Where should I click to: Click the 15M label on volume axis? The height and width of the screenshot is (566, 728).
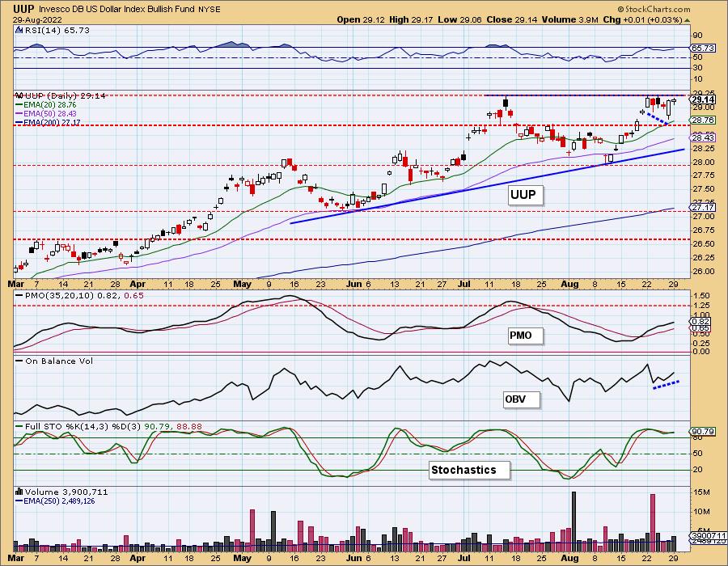[701, 492]
